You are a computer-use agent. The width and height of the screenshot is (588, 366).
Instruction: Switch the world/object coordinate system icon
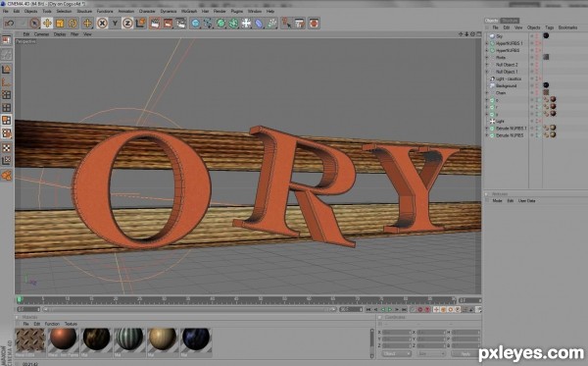140,24
